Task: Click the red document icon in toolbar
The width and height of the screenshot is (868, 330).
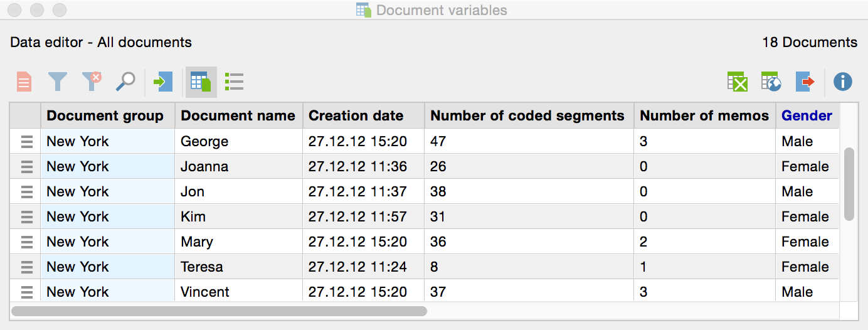Action: (24, 82)
